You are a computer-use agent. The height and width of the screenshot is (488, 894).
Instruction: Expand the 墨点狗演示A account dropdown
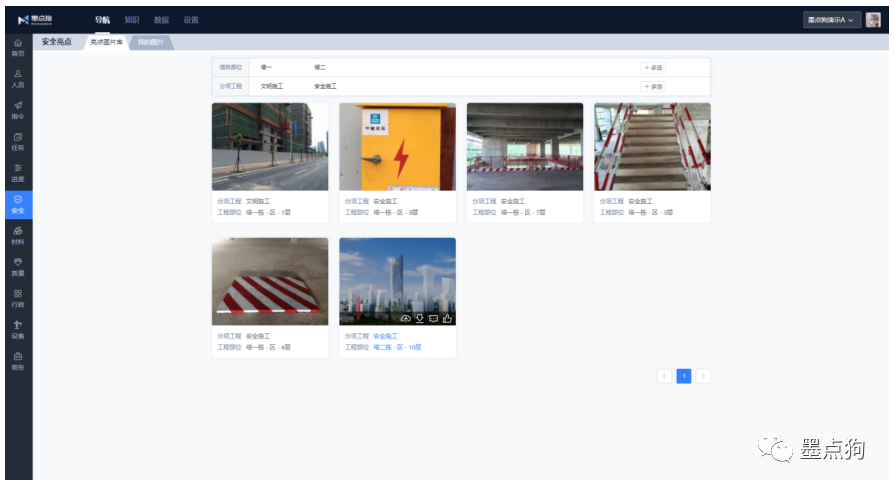(831, 20)
